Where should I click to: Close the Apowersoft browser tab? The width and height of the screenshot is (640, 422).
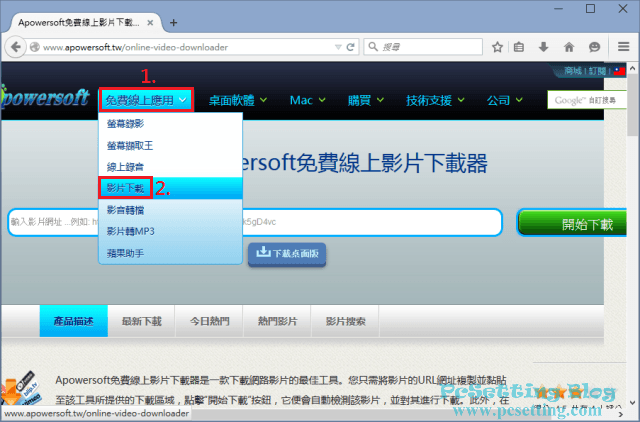tap(150, 23)
